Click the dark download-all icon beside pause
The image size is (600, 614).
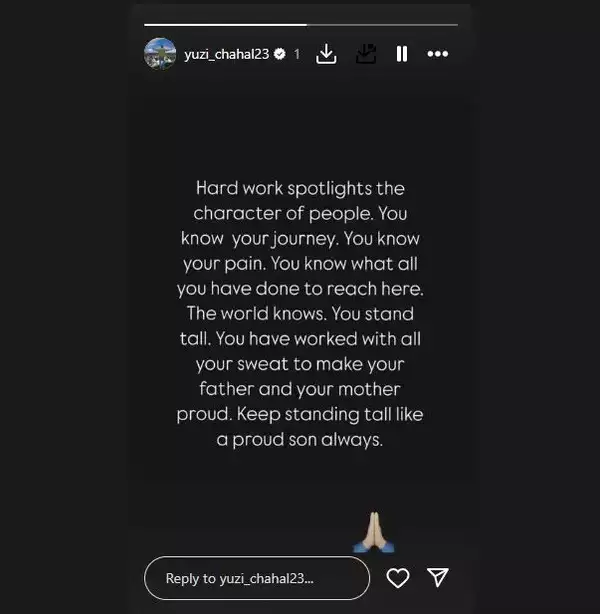pyautogui.click(x=366, y=54)
